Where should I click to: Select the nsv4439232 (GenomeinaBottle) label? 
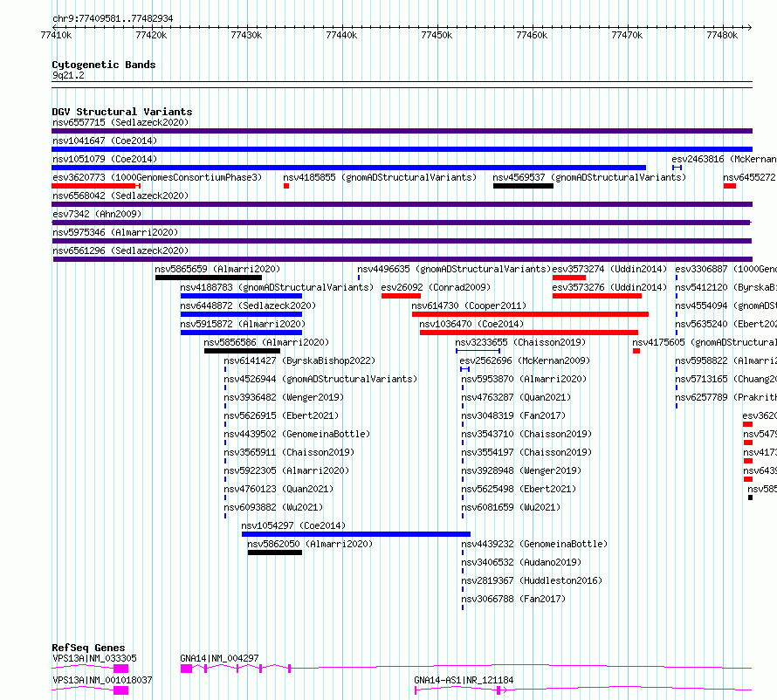(x=534, y=545)
